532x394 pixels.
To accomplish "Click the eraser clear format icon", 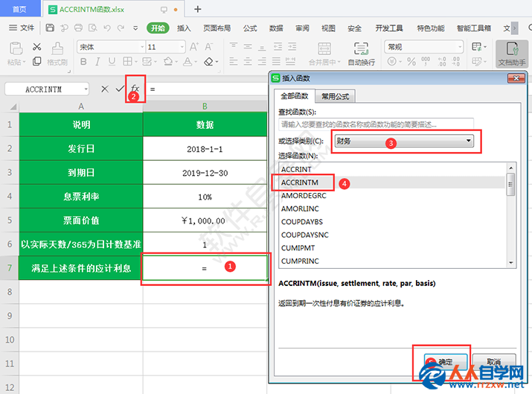I will coord(208,62).
